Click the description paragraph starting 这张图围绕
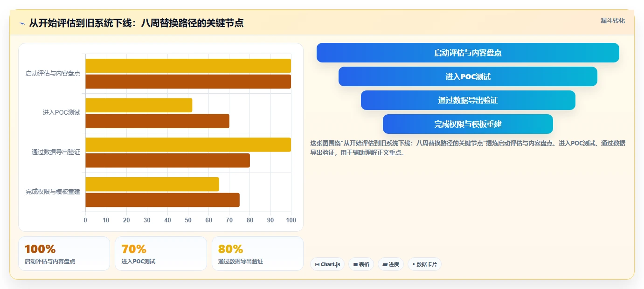The image size is (644, 289). coord(468,148)
